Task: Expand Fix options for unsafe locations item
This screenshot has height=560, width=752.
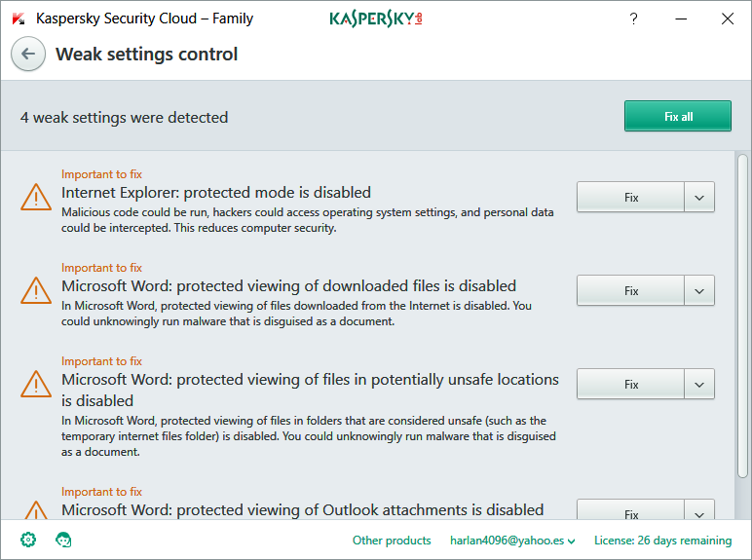Action: 699,384
